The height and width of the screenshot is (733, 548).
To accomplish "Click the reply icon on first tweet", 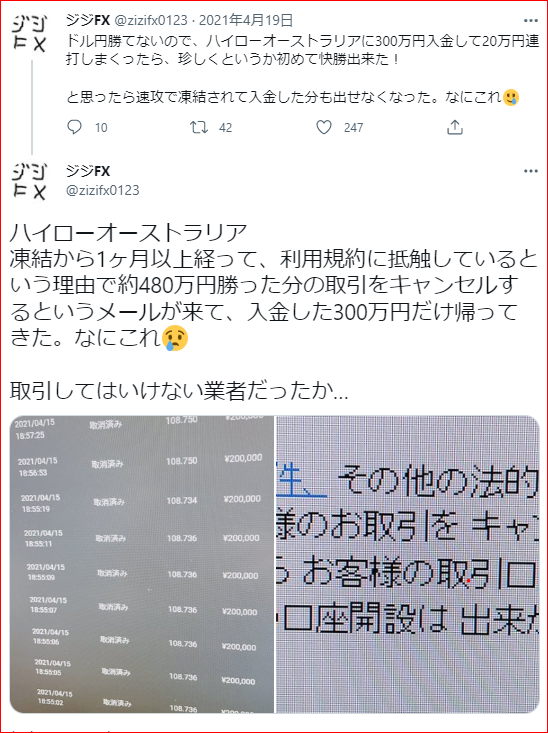I will (x=74, y=128).
